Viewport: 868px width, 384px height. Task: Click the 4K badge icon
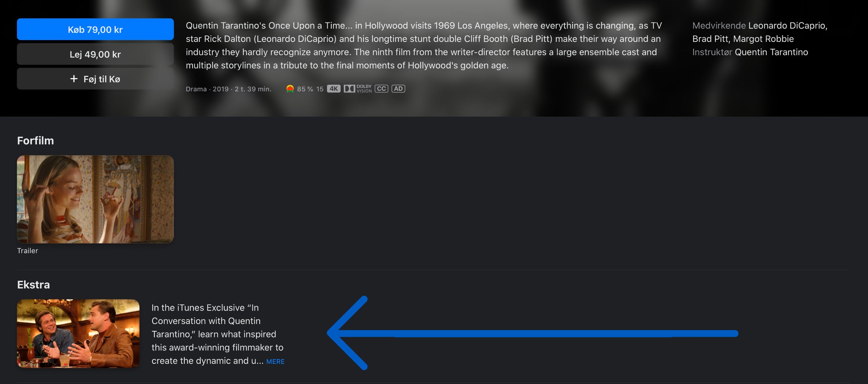pyautogui.click(x=333, y=89)
